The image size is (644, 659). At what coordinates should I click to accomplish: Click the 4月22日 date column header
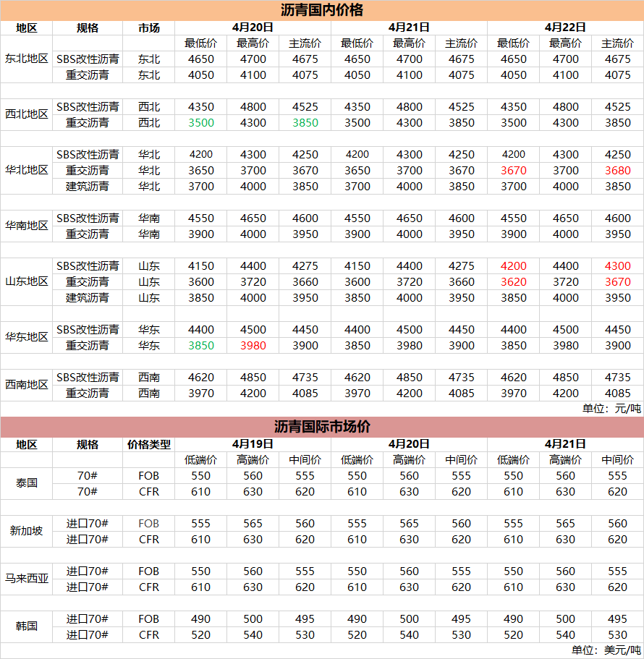point(565,27)
